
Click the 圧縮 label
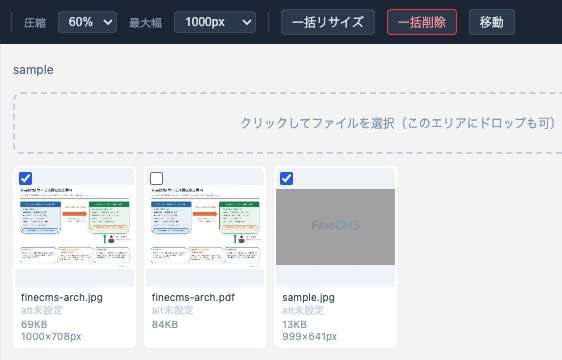[35, 23]
